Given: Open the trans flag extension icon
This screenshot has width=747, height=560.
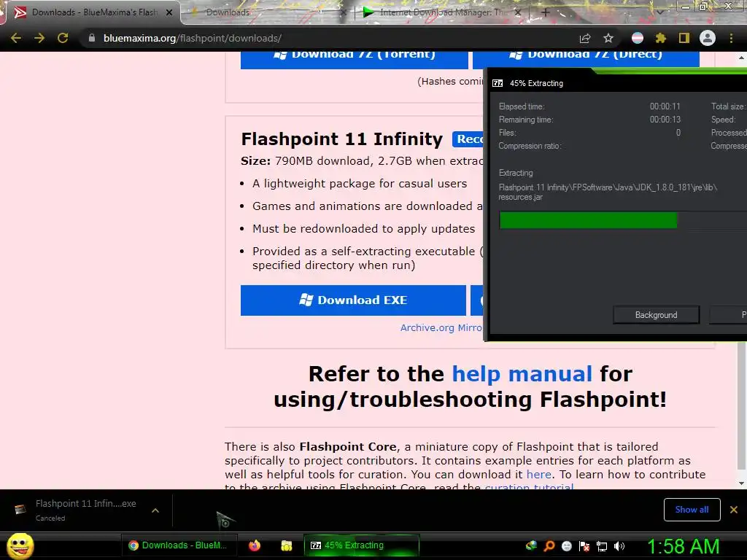Looking at the screenshot, I should point(638,38).
